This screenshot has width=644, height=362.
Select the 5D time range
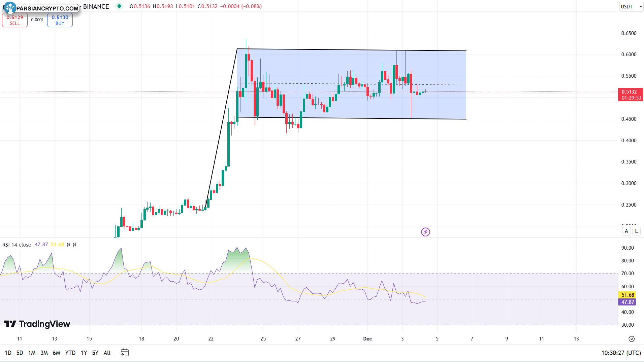click(x=20, y=353)
